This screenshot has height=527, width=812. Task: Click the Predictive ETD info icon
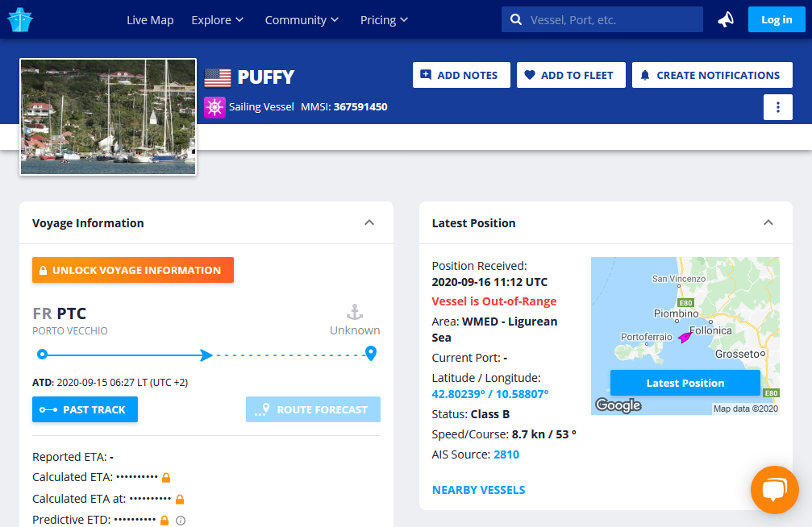(x=181, y=521)
